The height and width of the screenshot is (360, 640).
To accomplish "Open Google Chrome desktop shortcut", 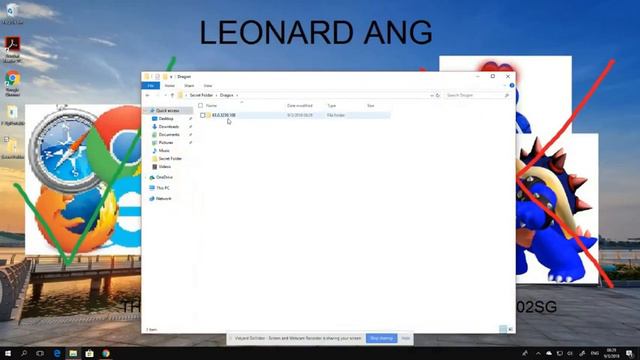I will pyautogui.click(x=12, y=83).
